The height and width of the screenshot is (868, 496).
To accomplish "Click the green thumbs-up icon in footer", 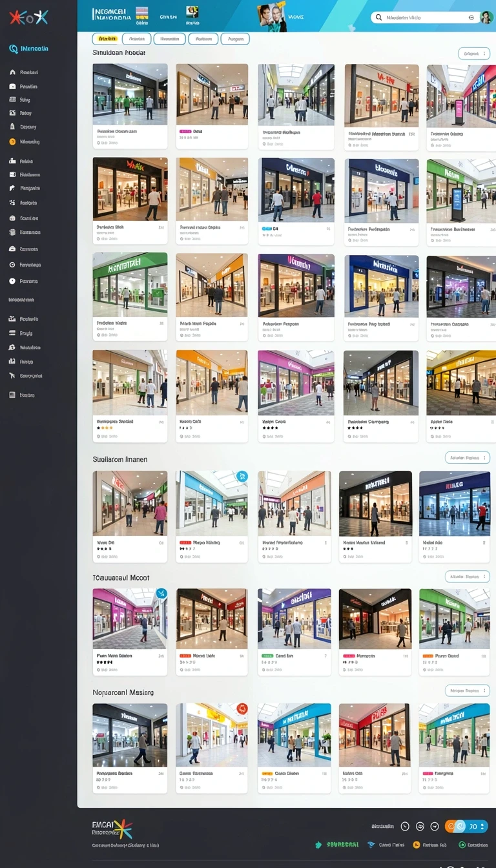I will tap(318, 845).
